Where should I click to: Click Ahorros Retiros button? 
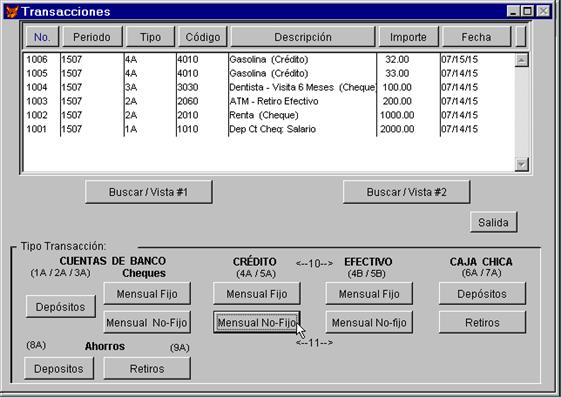tap(147, 368)
